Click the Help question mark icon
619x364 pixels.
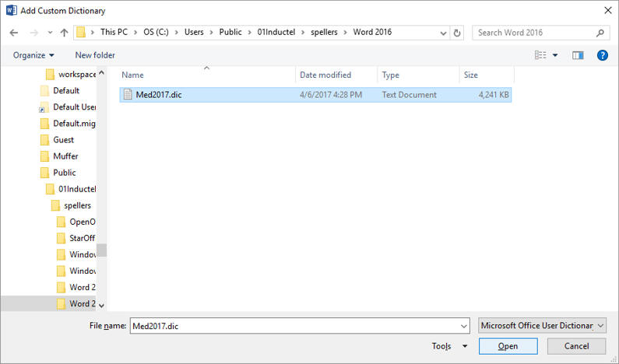pyautogui.click(x=602, y=55)
